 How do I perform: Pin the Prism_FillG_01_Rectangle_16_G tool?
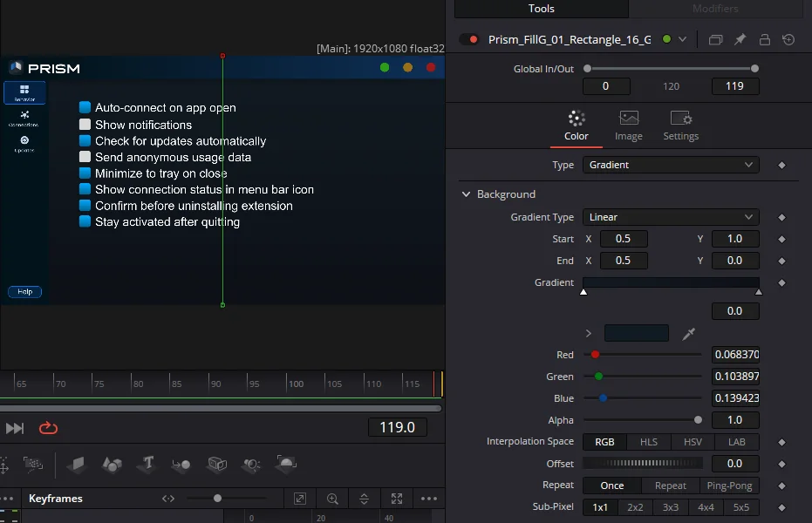pyautogui.click(x=740, y=40)
